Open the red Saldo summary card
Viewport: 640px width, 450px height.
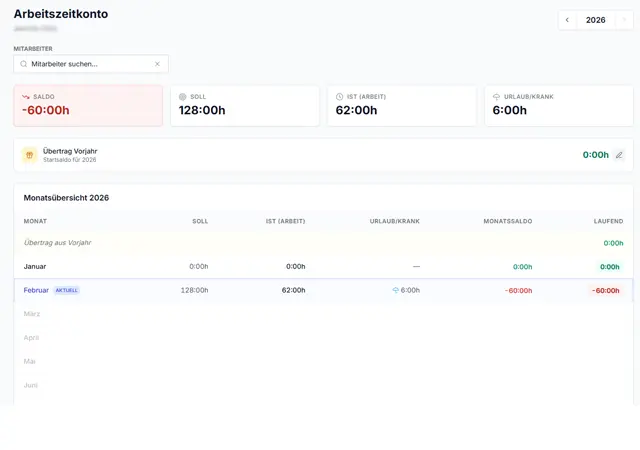[x=88, y=105]
